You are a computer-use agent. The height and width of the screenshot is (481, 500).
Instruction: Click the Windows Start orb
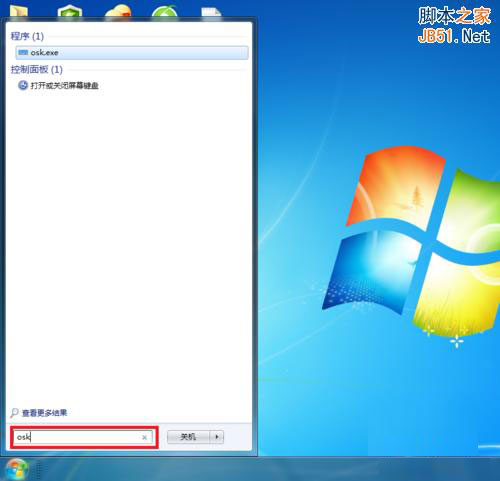point(16,469)
